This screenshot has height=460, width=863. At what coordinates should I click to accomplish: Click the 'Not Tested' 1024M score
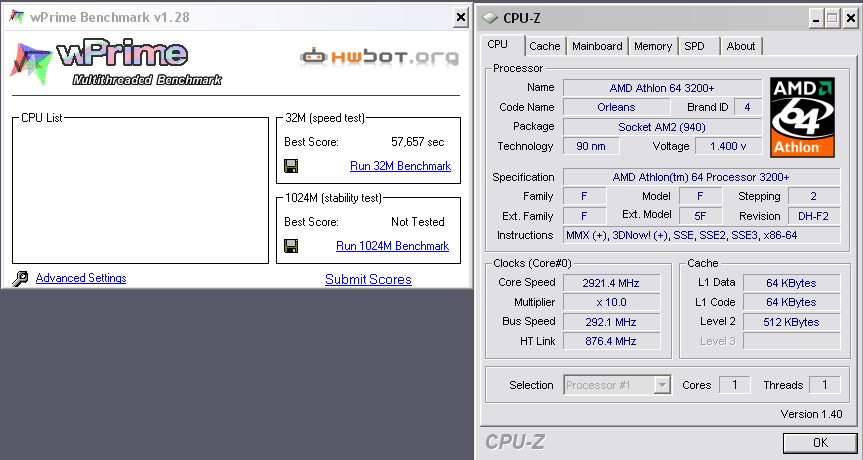pos(418,222)
